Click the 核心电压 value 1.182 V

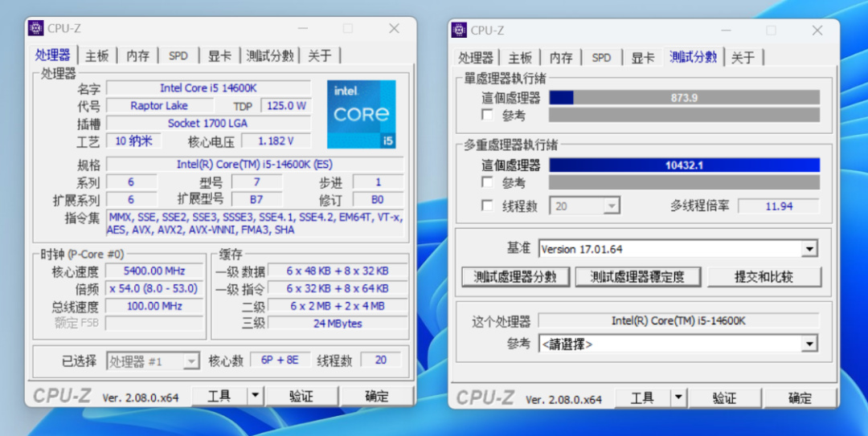pyautogui.click(x=276, y=141)
